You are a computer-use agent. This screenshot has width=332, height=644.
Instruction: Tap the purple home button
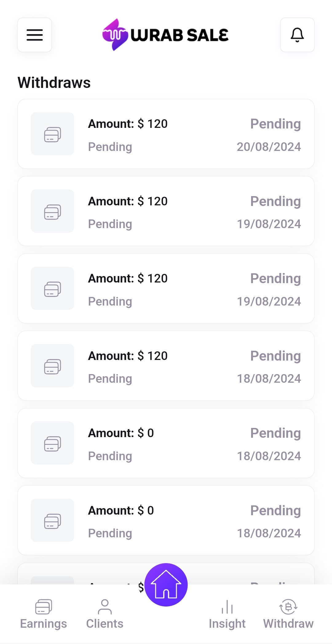pyautogui.click(x=166, y=585)
